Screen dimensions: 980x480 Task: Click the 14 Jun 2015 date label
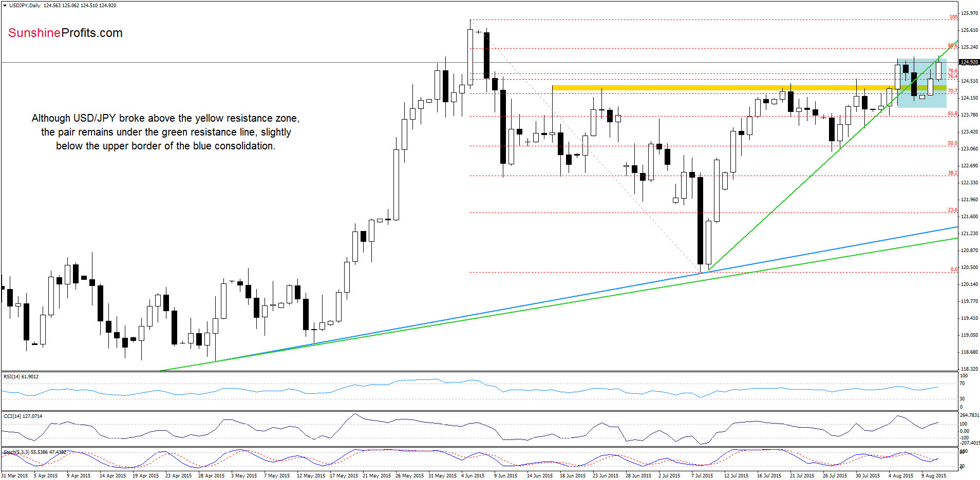tap(540, 476)
